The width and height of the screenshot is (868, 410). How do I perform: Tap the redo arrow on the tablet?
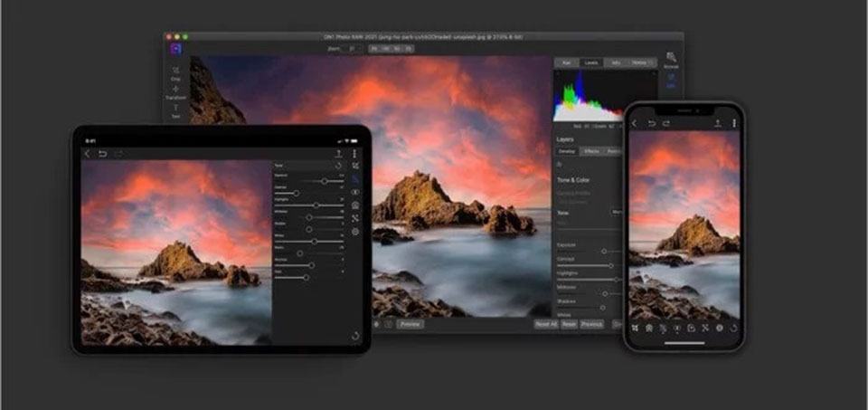(118, 154)
